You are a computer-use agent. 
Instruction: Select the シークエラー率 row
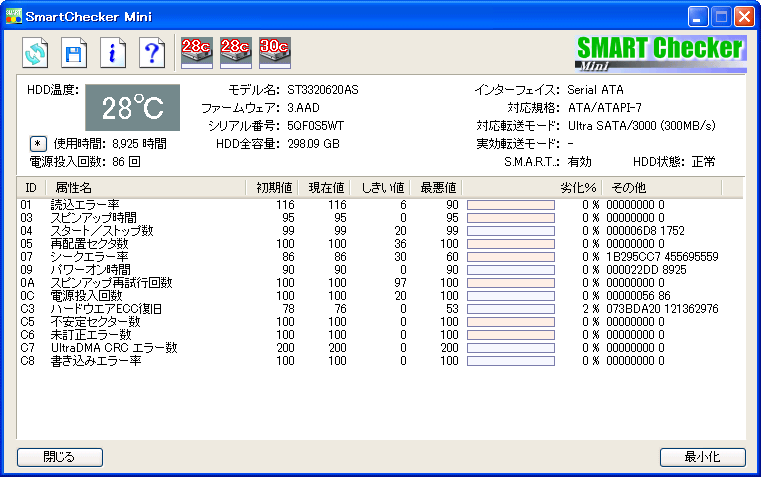pos(380,257)
